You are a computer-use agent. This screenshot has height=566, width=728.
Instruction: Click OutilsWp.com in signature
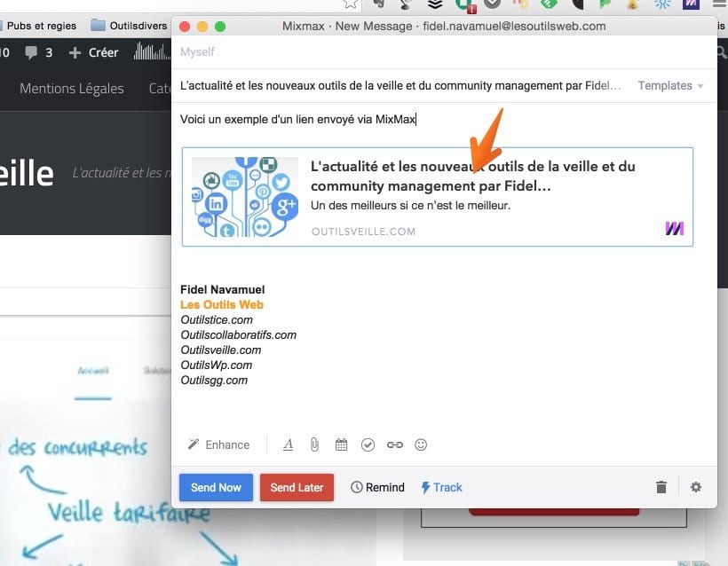[x=217, y=366]
